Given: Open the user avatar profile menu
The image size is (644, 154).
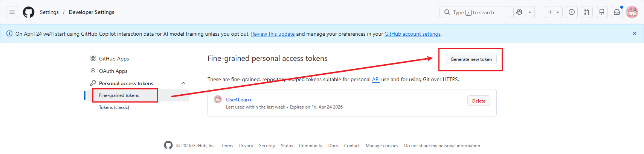Looking at the screenshot, I should pos(632,12).
